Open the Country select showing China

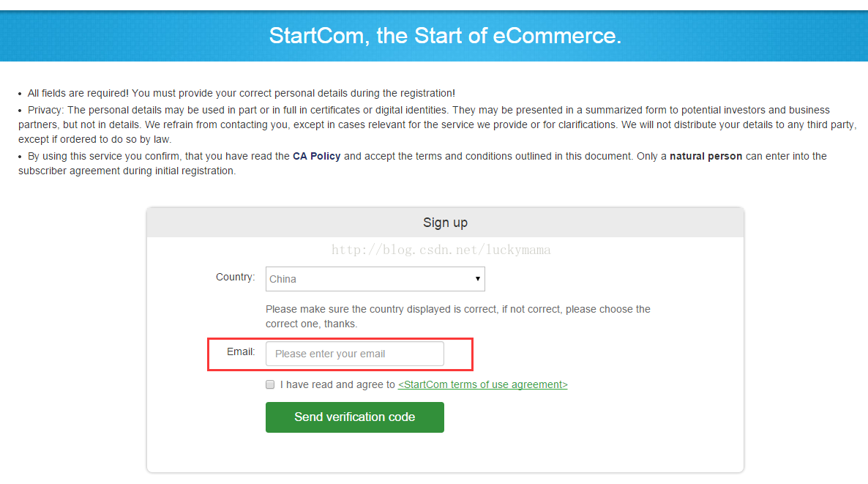(375, 279)
